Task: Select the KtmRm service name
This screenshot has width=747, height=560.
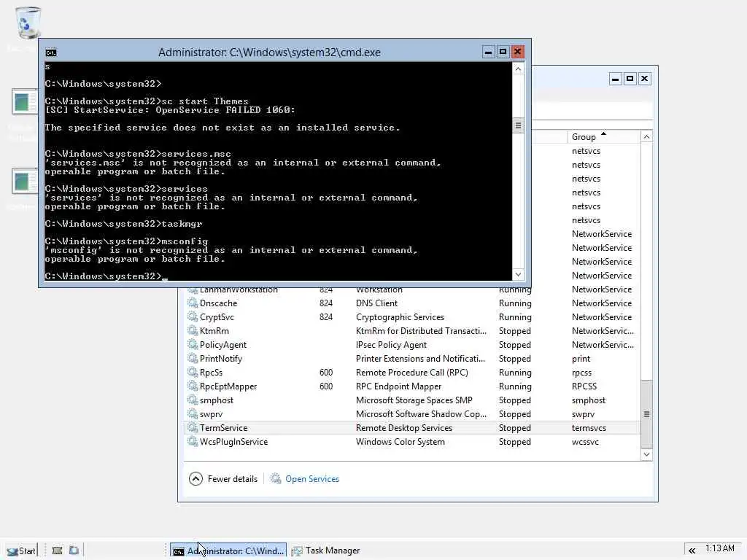Action: pos(214,330)
